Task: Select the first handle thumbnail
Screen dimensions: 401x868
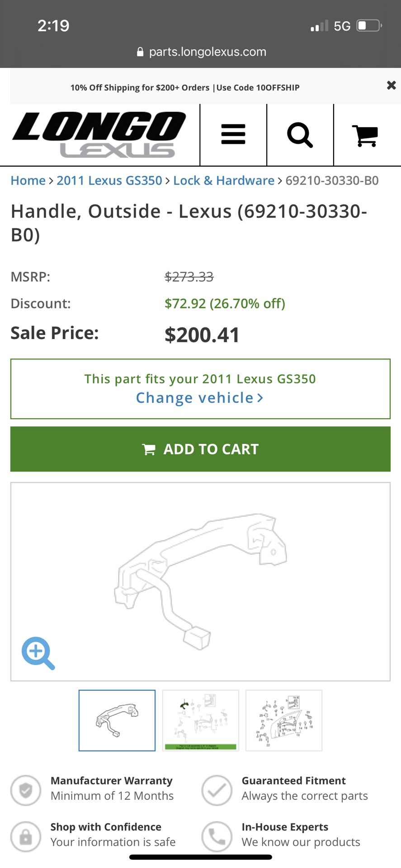Action: (117, 720)
